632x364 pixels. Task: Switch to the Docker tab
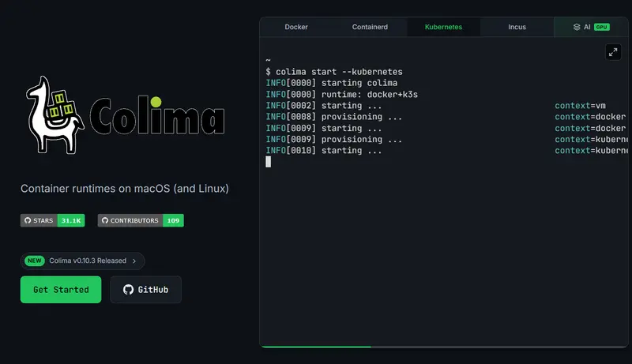[x=296, y=27]
